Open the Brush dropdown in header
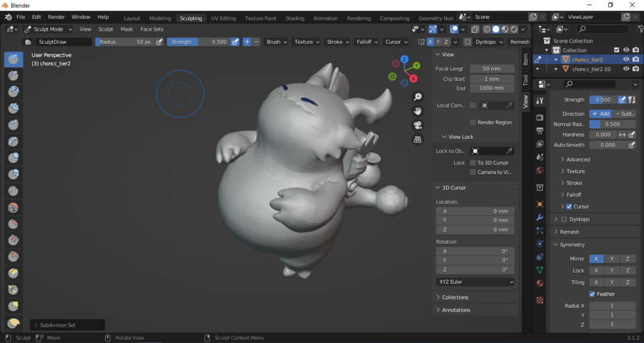The width and height of the screenshot is (644, 343). (275, 42)
